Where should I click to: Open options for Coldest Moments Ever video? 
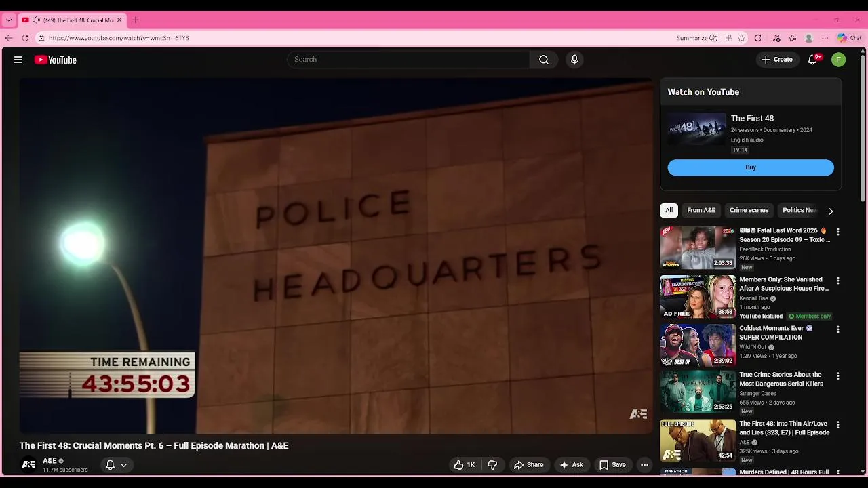coord(837,329)
